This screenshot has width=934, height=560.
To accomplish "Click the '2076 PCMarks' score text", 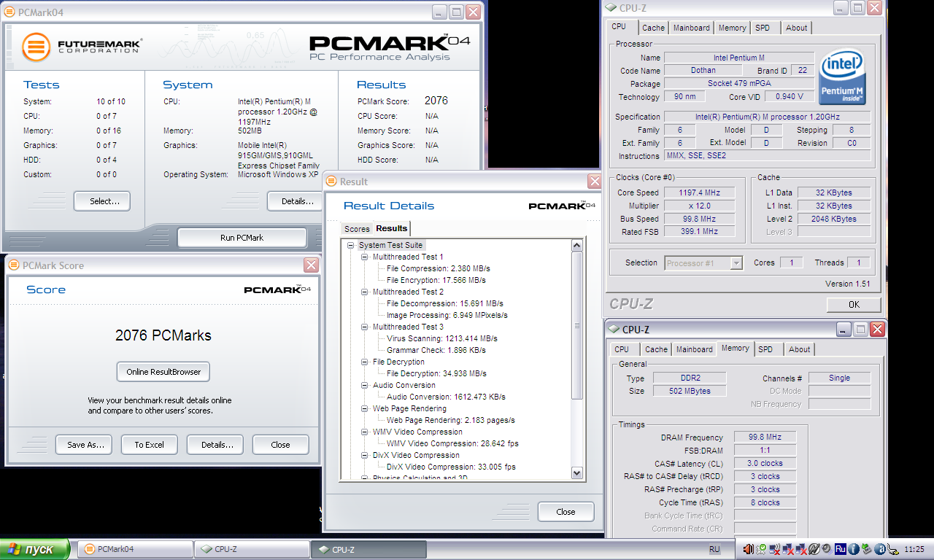I will 163,336.
